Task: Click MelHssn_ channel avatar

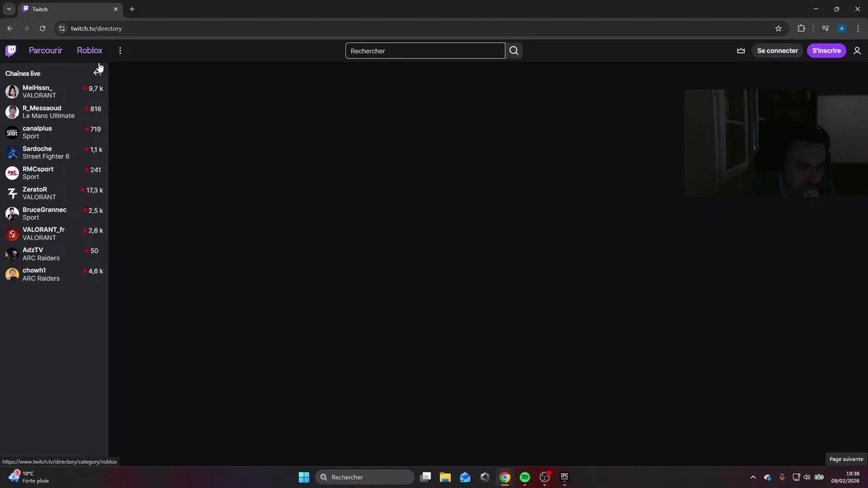Action: [x=12, y=91]
